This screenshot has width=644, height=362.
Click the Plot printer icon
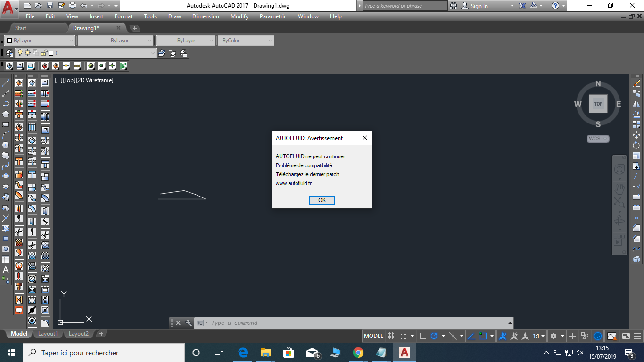pyautogui.click(x=73, y=6)
